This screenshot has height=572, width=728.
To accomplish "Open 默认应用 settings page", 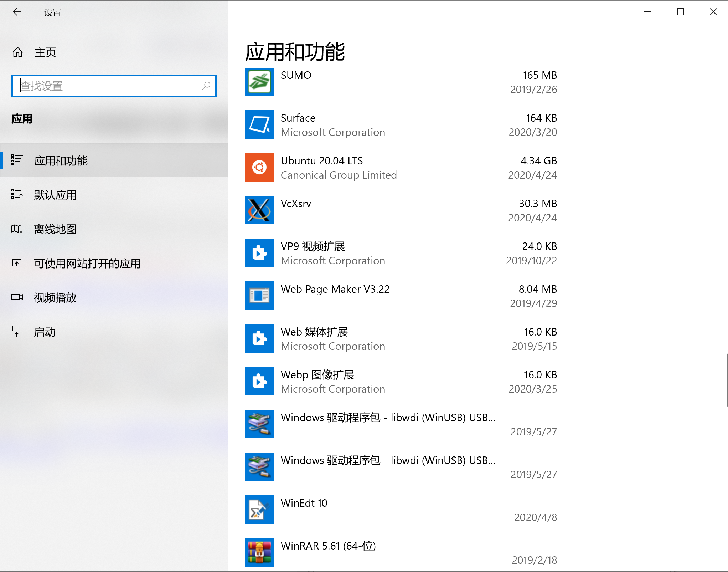I will (x=114, y=195).
